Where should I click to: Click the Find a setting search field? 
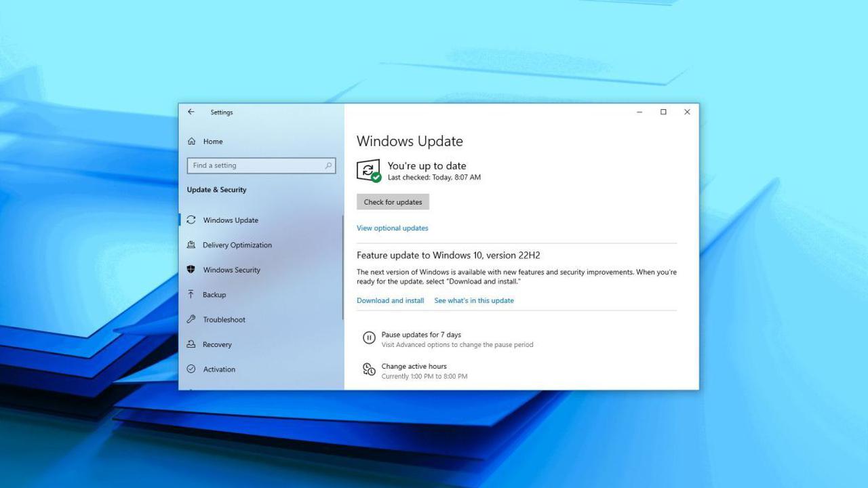261,165
